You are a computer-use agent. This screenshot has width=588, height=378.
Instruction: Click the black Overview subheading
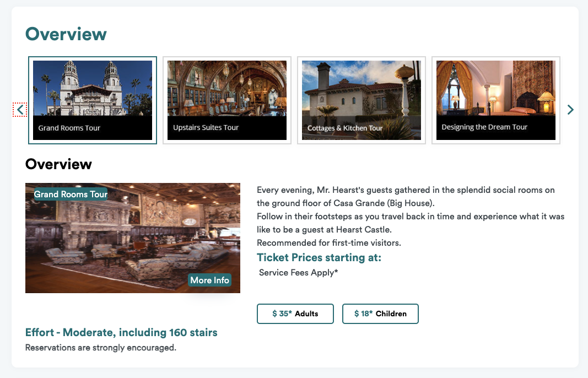click(58, 164)
